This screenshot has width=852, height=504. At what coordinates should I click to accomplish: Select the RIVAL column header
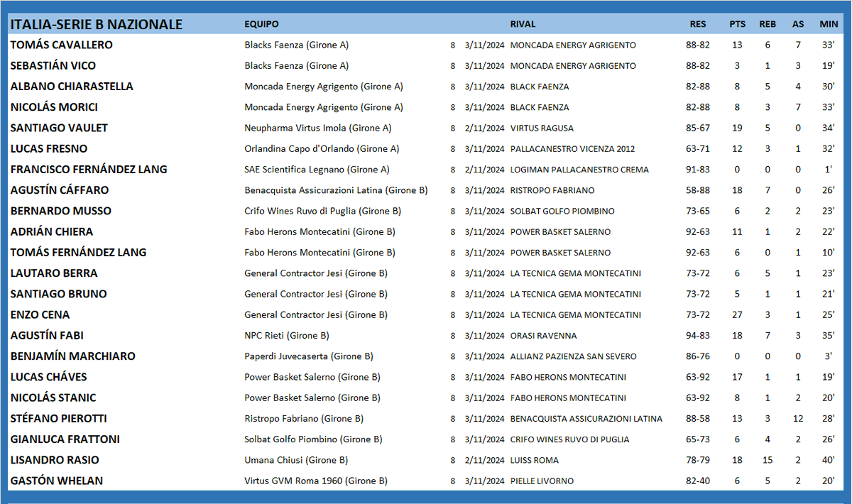click(x=523, y=24)
